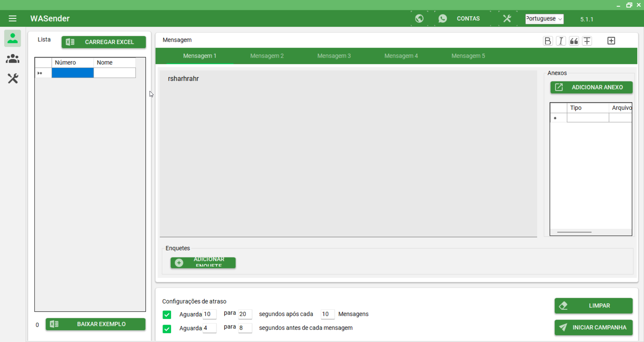The width and height of the screenshot is (644, 342).
Task: Click the WhatsApp icon in header
Action: [x=443, y=18]
